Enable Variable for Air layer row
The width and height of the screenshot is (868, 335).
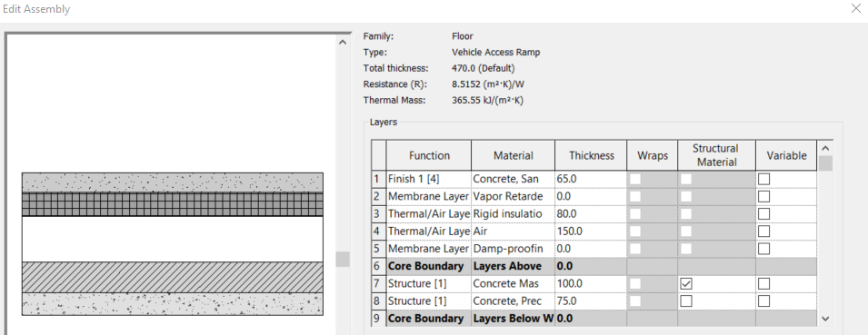point(763,232)
